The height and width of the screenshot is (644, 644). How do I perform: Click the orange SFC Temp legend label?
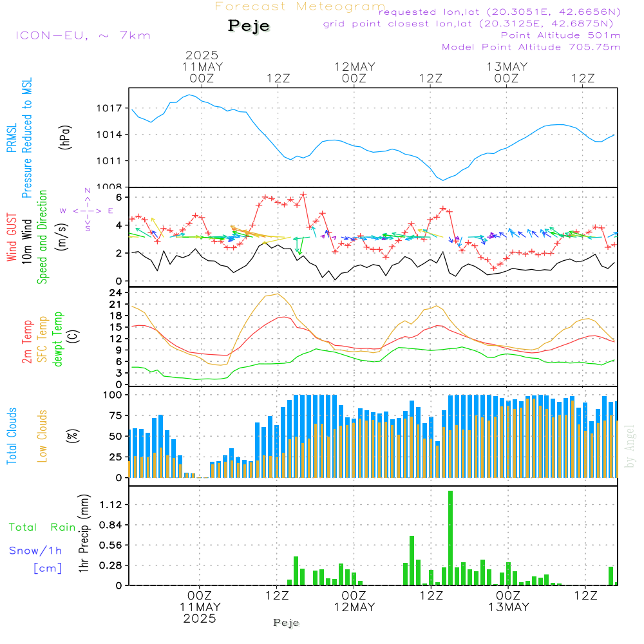(43, 339)
